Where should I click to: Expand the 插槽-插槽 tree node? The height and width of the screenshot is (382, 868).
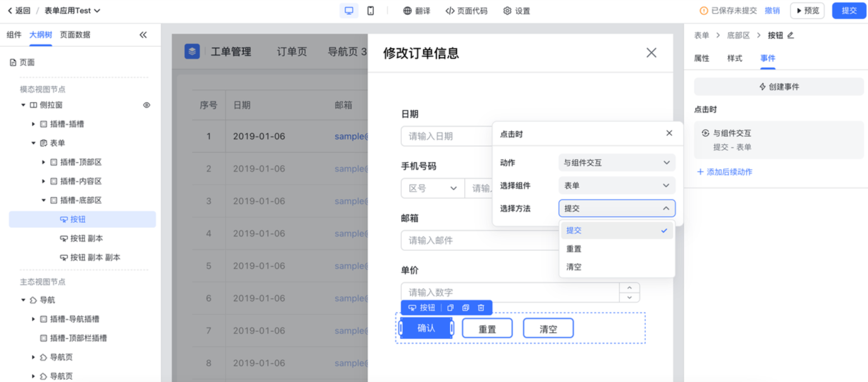[x=33, y=124]
